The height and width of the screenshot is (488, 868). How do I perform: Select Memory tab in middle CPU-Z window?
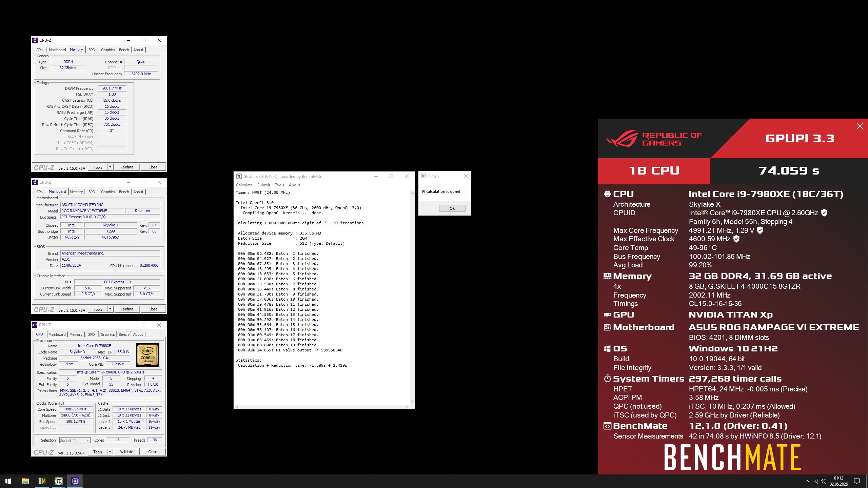pos(76,192)
